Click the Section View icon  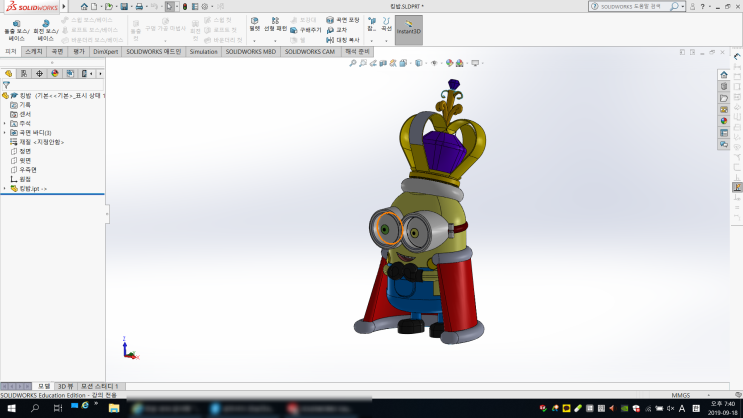pyautogui.click(x=383, y=63)
